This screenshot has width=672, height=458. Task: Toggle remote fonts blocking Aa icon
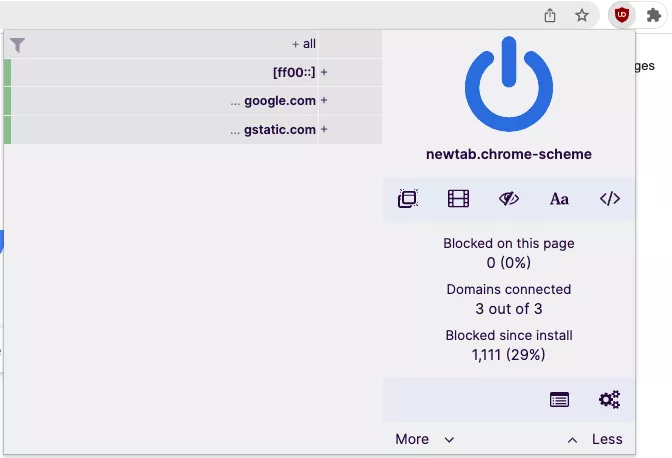click(559, 199)
